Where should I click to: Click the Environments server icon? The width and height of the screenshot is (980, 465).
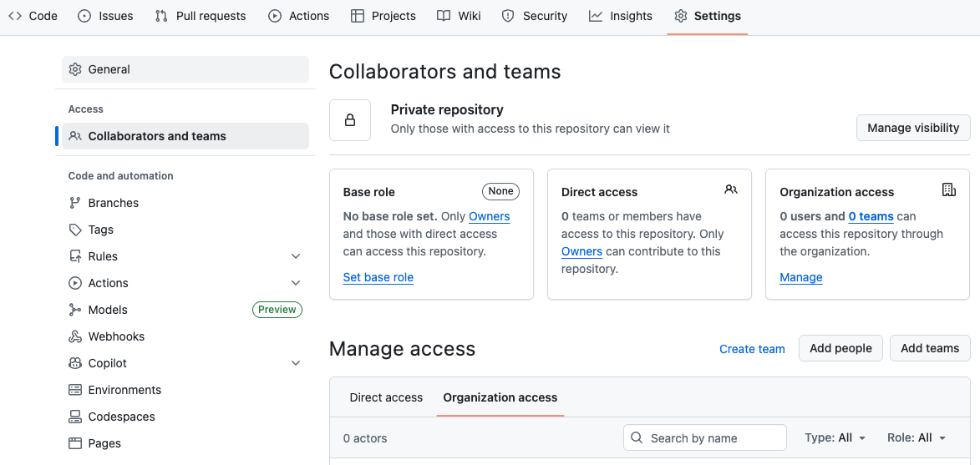pyautogui.click(x=75, y=390)
